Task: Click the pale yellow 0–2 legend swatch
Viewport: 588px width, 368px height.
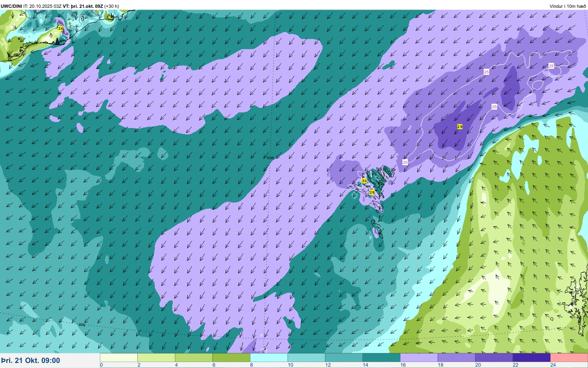Action: click(x=119, y=357)
